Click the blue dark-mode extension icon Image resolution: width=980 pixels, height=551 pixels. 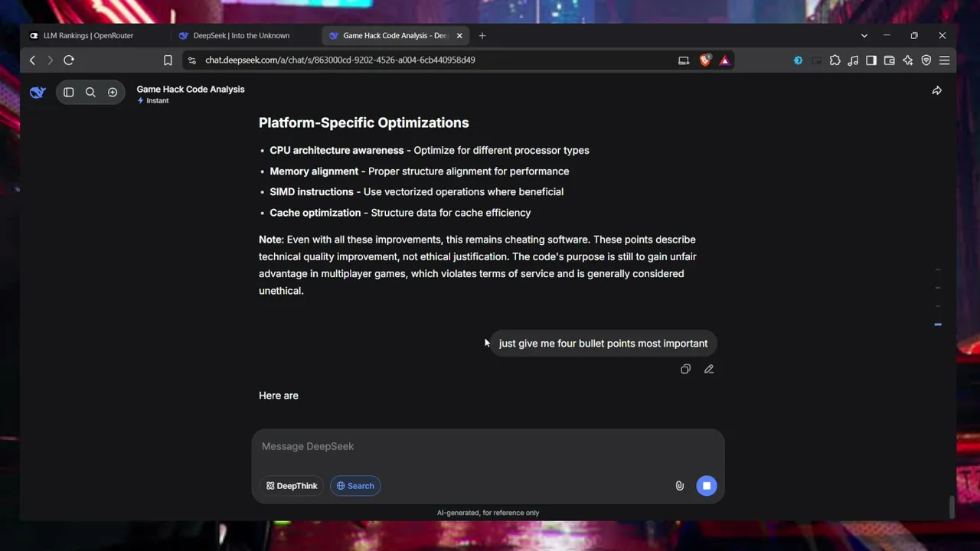coord(798,60)
